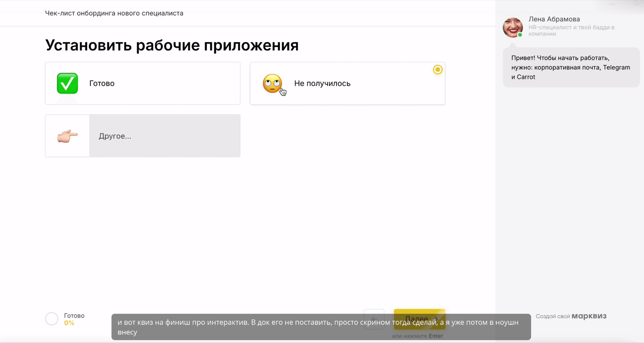Click the circular progress indicator

tap(52, 319)
